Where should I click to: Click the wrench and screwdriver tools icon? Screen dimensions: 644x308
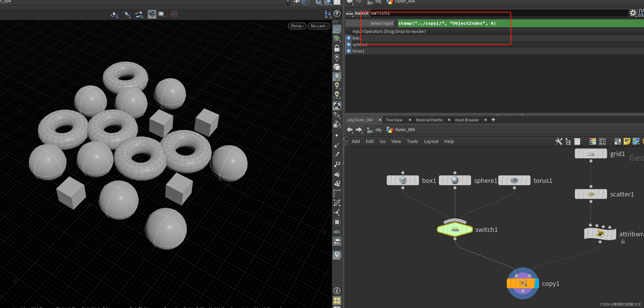pos(559,141)
